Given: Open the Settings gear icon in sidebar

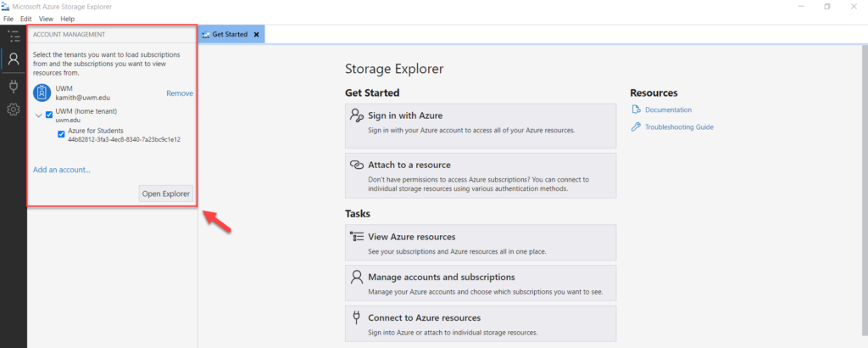Looking at the screenshot, I should point(14,109).
